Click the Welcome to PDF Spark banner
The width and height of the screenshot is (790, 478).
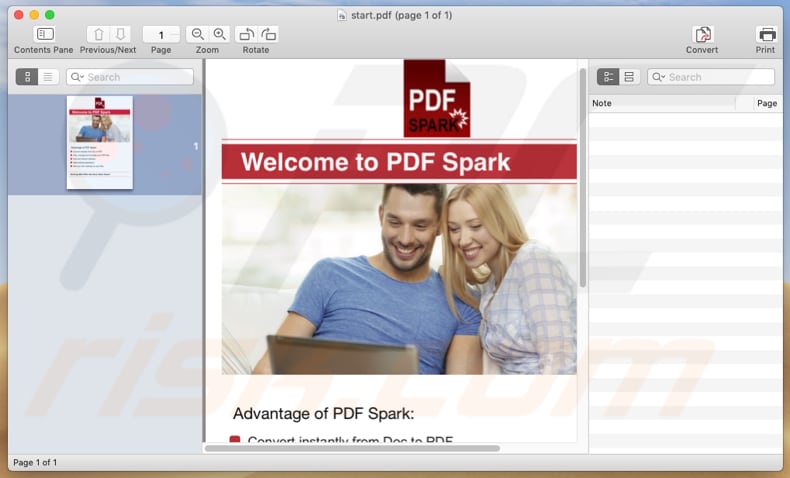[399, 162]
